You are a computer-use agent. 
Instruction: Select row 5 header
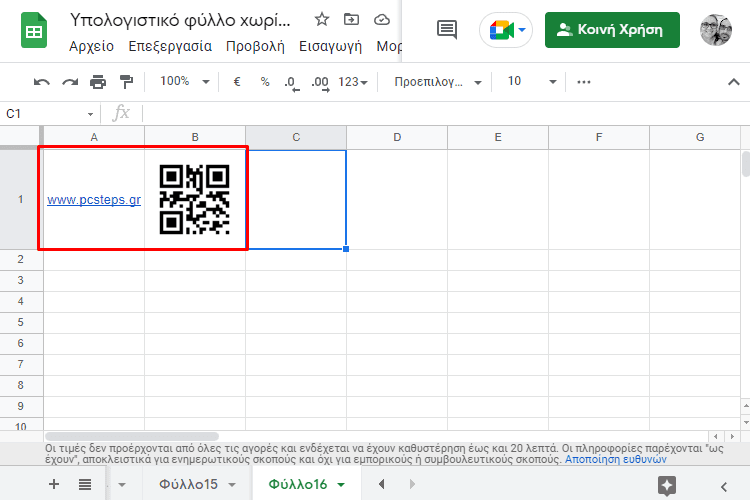21,322
